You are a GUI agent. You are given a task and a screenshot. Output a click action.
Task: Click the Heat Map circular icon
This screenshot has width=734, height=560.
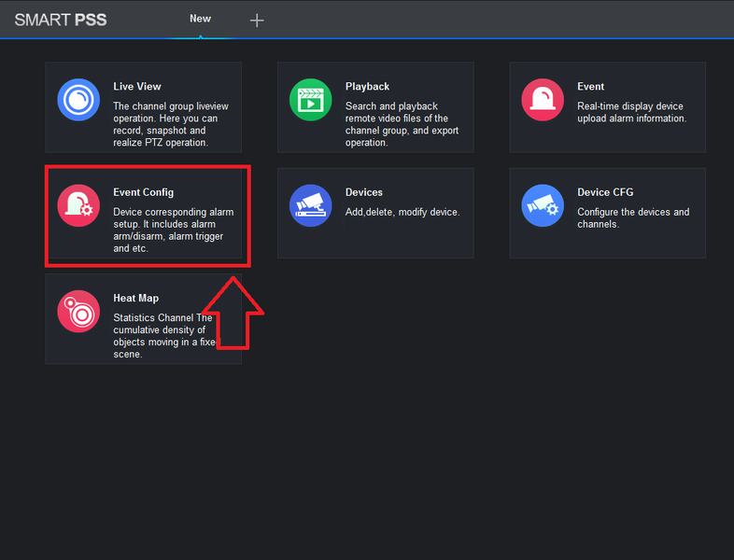pos(78,311)
